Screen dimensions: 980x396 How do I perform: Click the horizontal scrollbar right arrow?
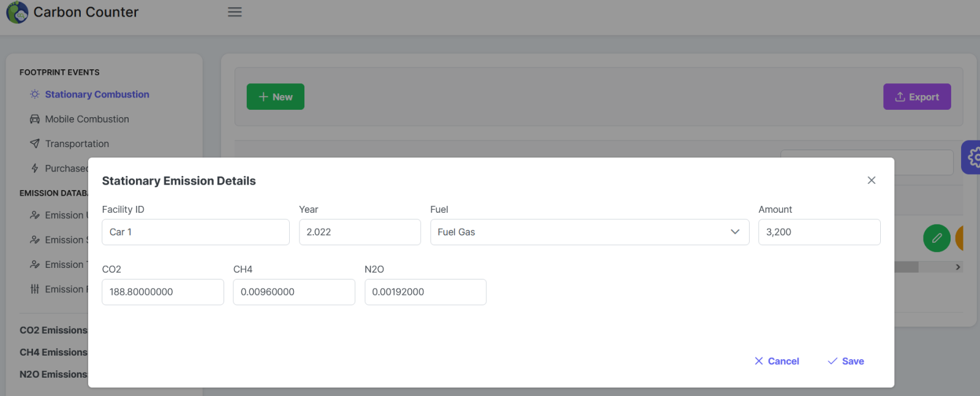pyautogui.click(x=958, y=267)
